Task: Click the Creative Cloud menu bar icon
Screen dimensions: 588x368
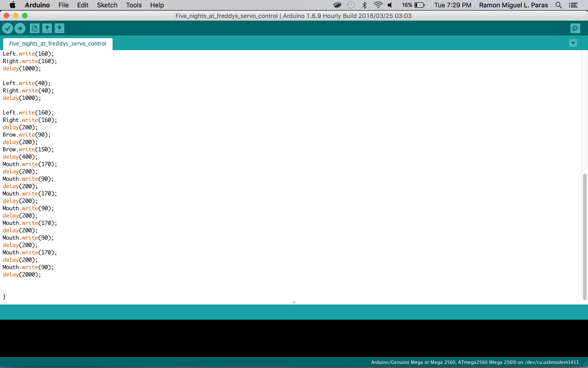Action: click(337, 5)
